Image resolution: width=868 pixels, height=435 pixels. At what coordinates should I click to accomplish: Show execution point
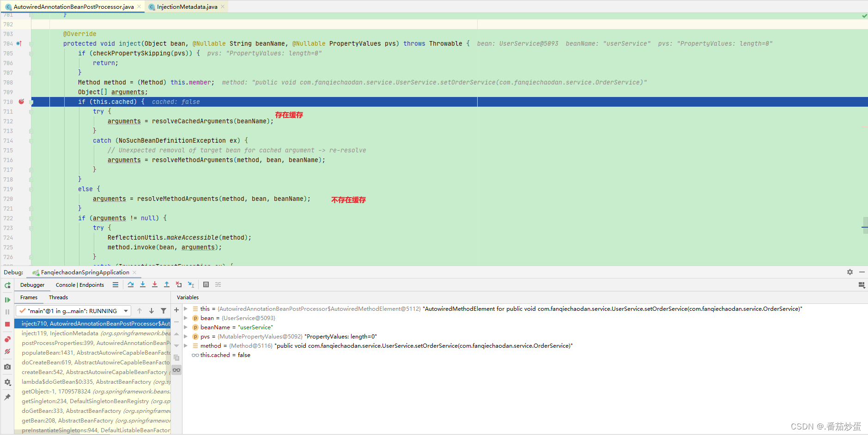pos(115,284)
